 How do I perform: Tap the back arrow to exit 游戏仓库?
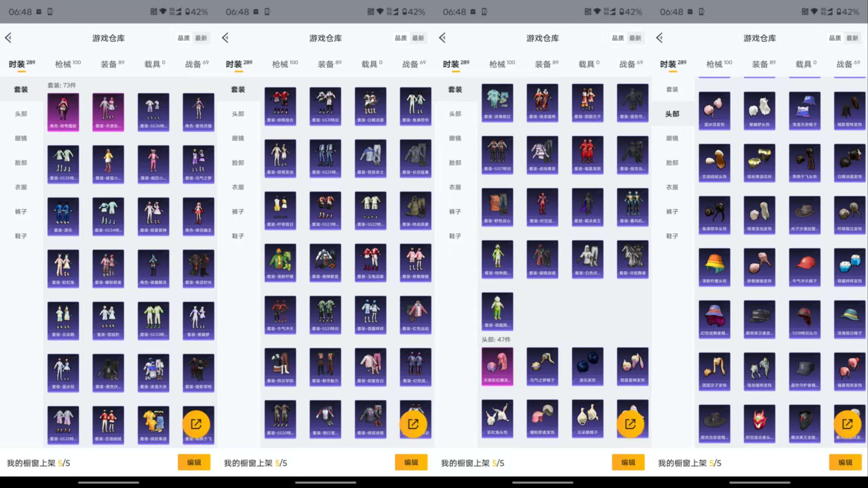click(x=8, y=38)
